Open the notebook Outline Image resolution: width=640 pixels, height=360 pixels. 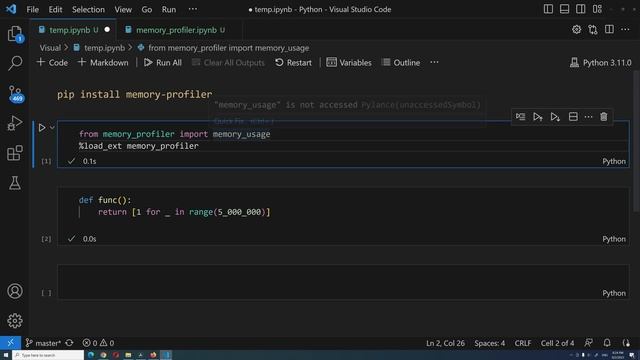click(x=401, y=62)
